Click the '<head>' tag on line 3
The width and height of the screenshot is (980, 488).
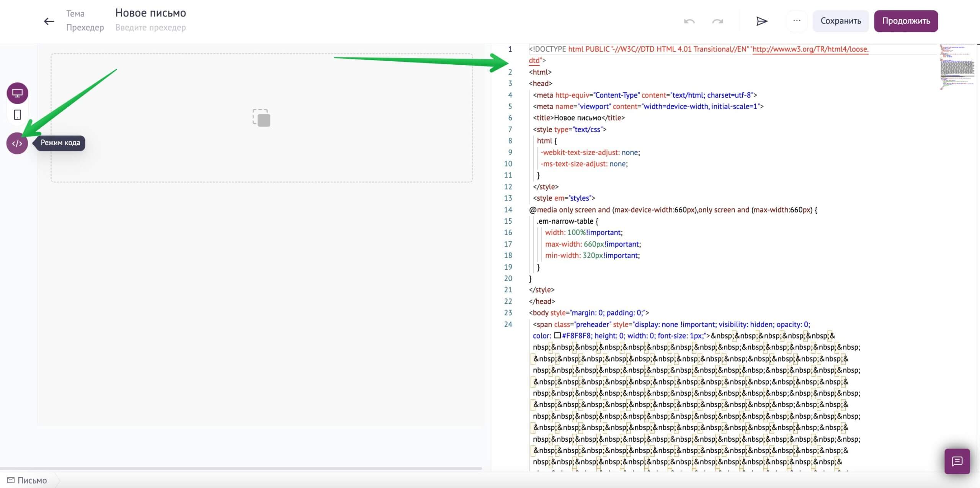tap(541, 84)
